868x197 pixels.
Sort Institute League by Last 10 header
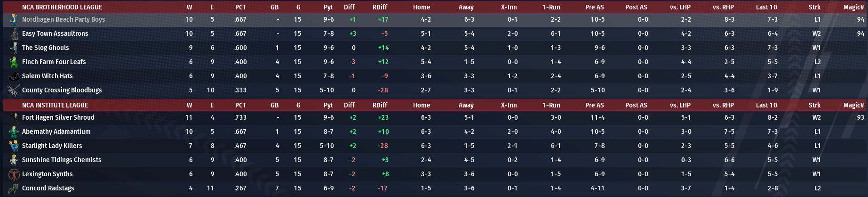[x=766, y=105]
